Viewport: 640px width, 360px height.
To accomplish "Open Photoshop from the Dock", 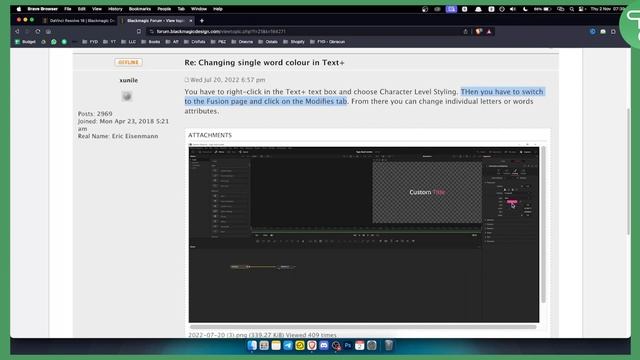I will [348, 346].
